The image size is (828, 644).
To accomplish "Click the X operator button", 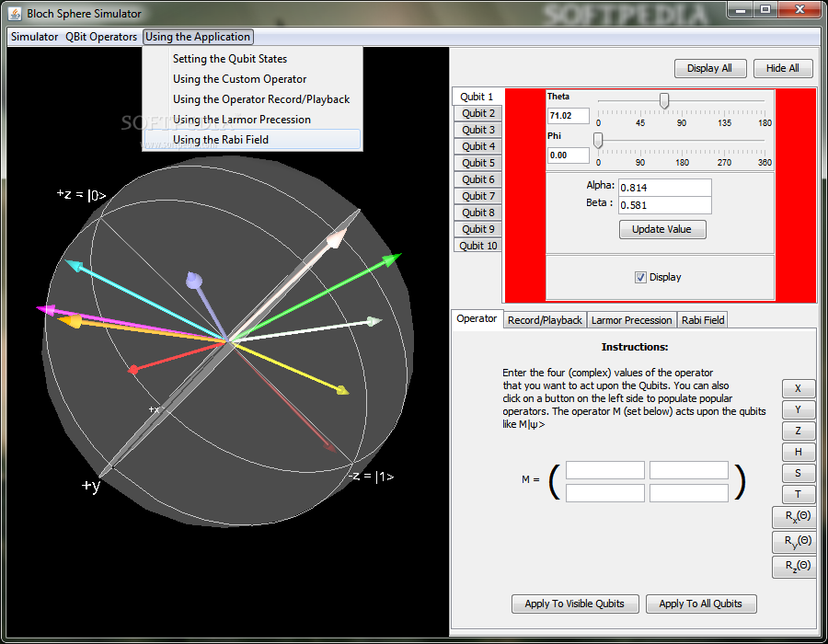I will (798, 388).
